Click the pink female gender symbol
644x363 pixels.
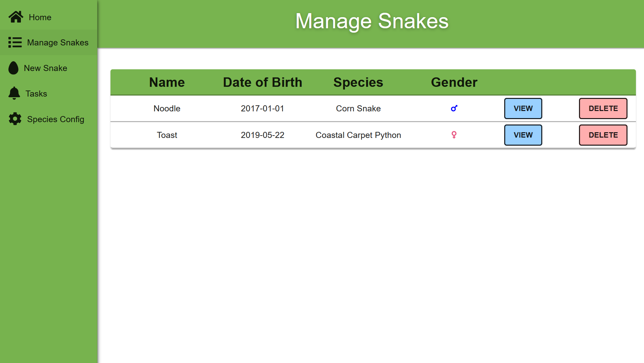[x=454, y=135]
